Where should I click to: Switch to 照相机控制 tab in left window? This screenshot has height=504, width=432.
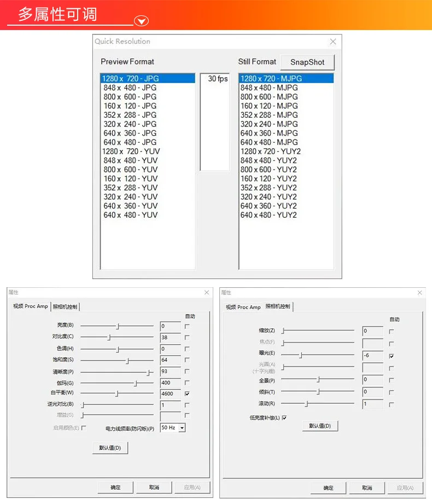[x=65, y=306]
